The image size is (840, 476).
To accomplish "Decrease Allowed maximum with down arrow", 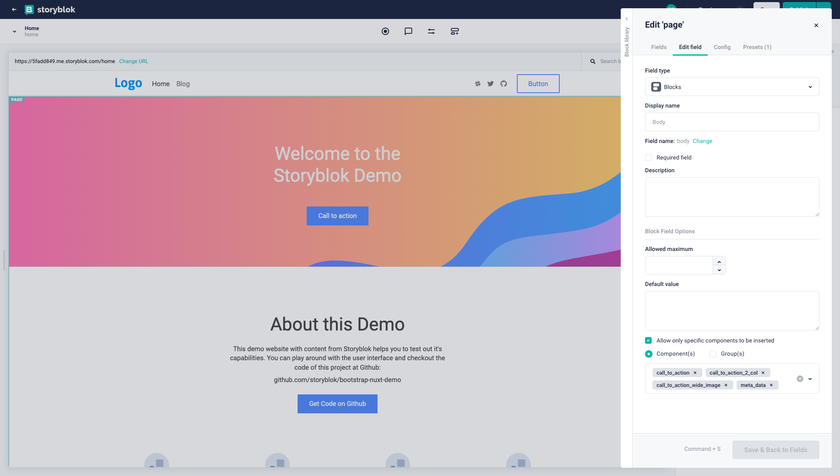I will pos(719,270).
